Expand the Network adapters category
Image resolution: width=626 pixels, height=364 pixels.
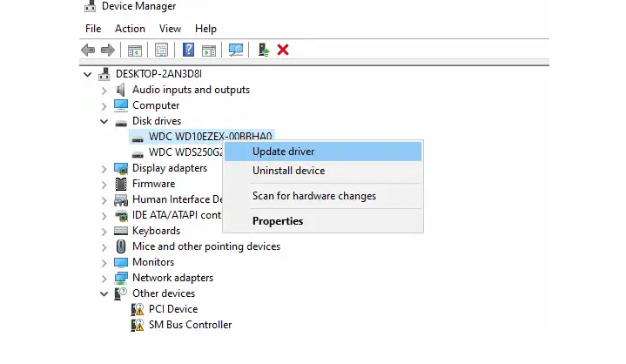point(104,278)
